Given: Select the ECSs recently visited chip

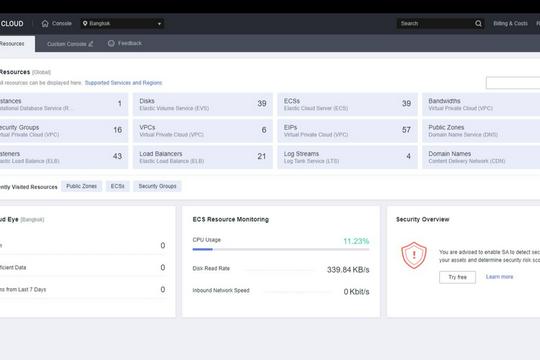Looking at the screenshot, I should coord(117,186).
